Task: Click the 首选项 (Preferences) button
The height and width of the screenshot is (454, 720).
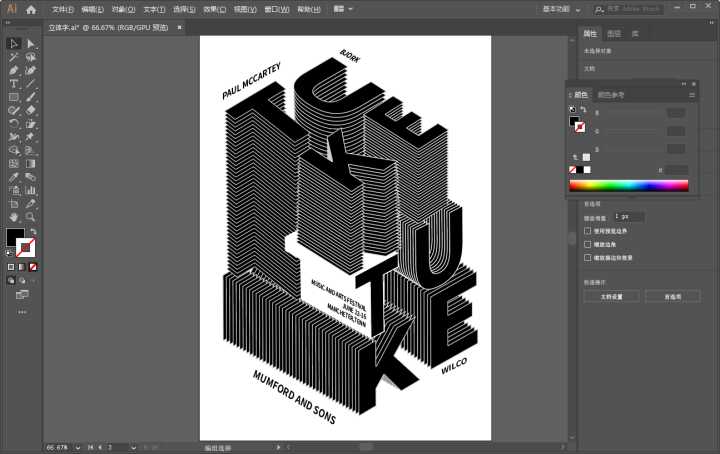Action: click(673, 297)
